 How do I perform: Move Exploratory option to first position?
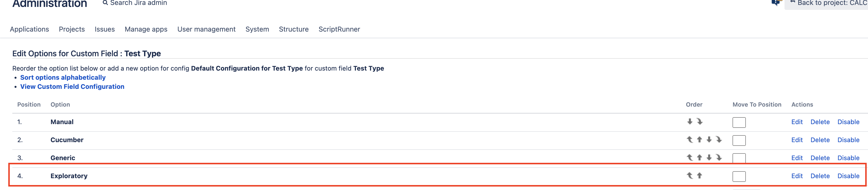[690, 175]
